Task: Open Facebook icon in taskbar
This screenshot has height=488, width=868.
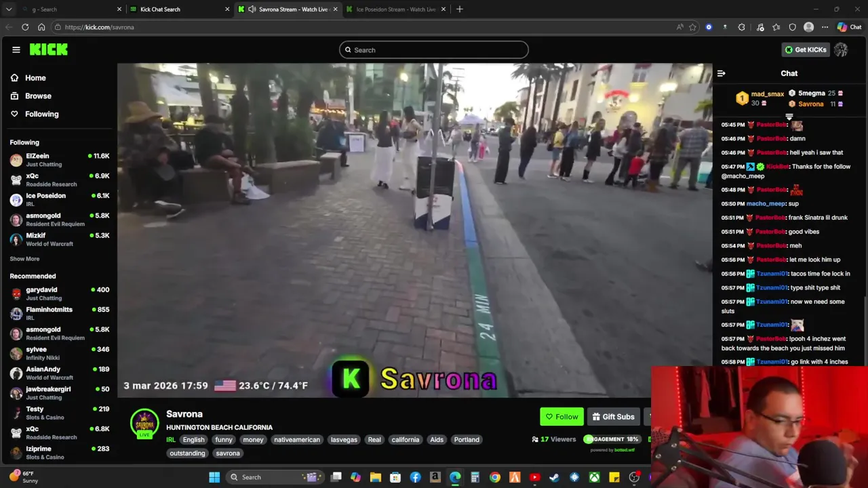Action: click(415, 477)
